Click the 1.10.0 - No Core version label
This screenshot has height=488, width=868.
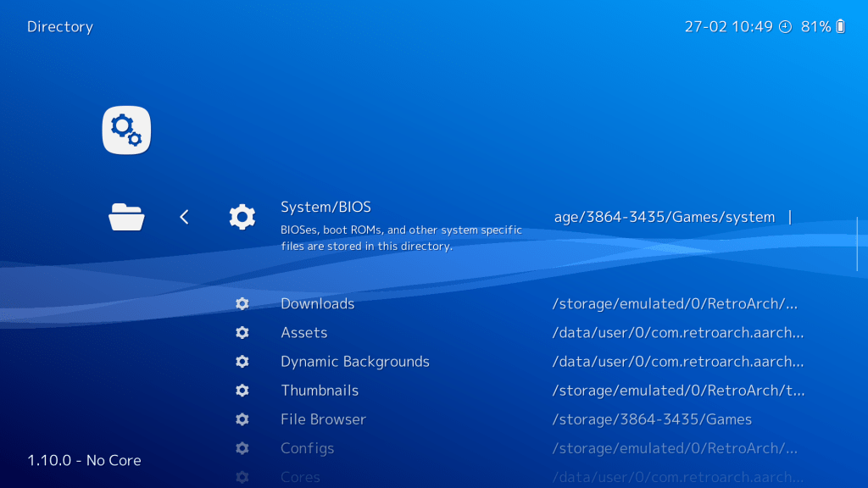tap(85, 460)
